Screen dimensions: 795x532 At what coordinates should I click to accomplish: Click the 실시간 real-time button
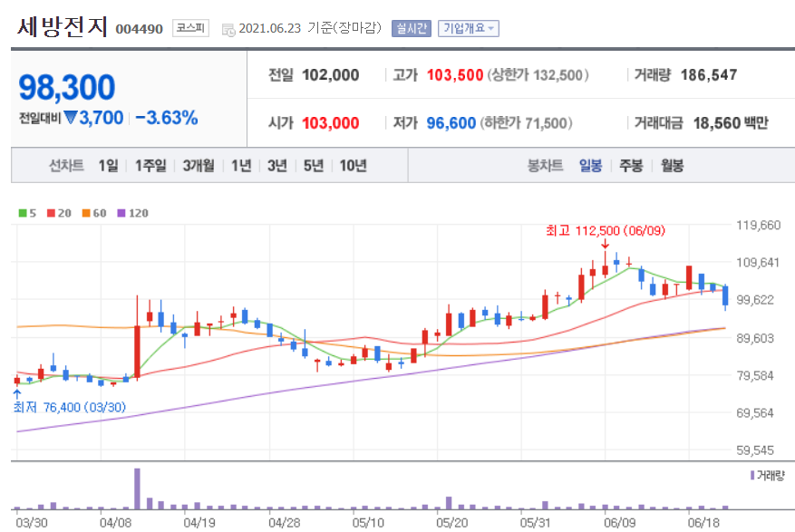coord(412,28)
